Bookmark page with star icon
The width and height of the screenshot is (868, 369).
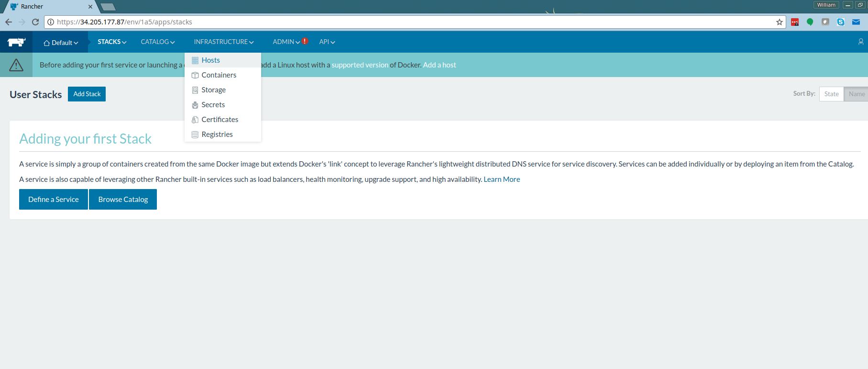click(x=780, y=22)
